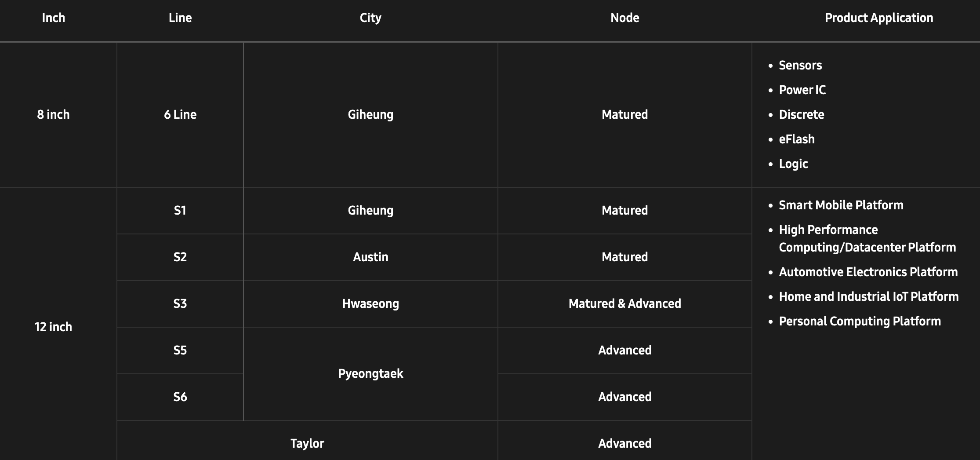Click Smart Mobile Platform list item

(841, 205)
